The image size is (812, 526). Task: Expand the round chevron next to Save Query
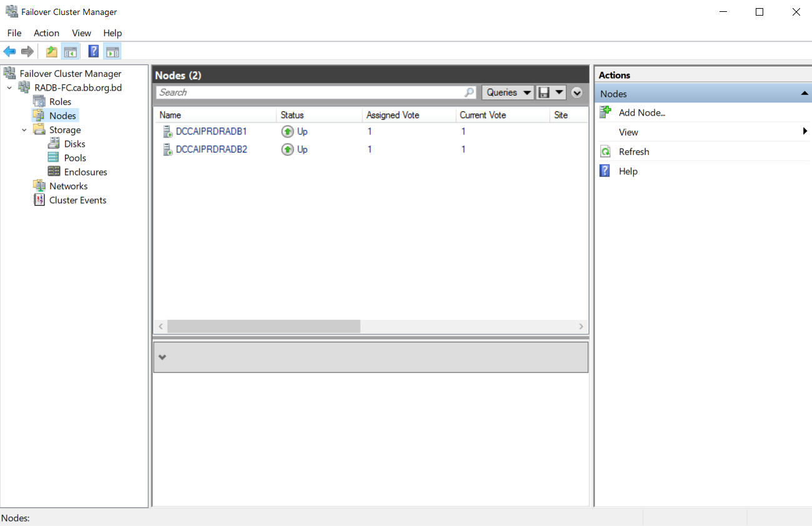577,92
